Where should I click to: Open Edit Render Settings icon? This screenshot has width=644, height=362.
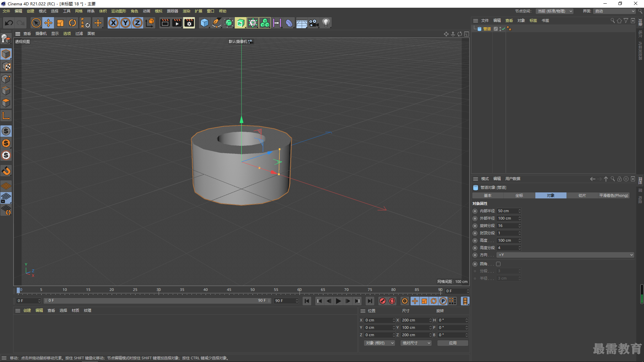(x=189, y=23)
